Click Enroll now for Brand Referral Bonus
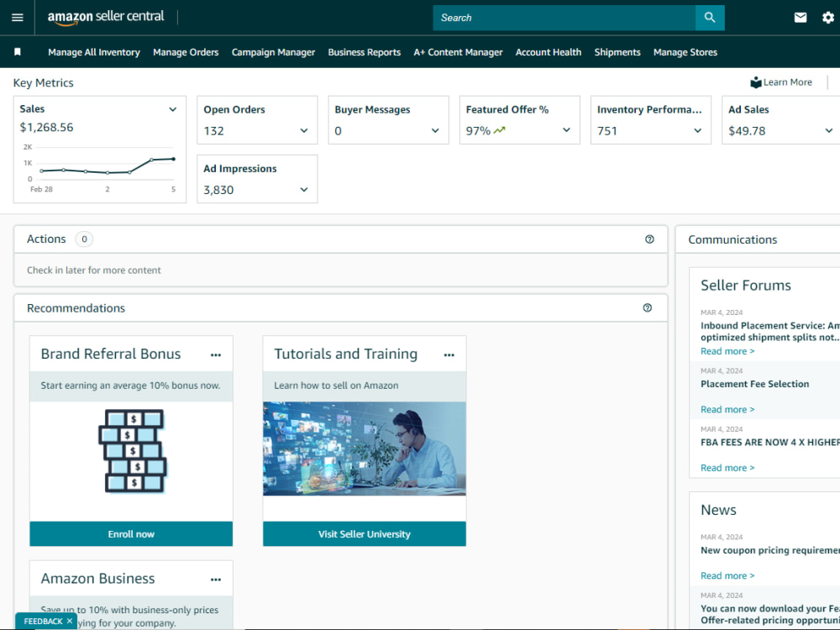 coord(131,533)
